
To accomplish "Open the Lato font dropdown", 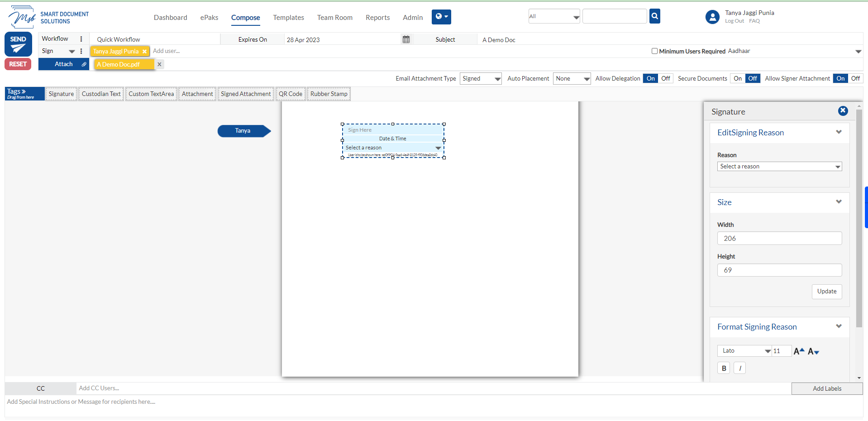I will (x=744, y=351).
